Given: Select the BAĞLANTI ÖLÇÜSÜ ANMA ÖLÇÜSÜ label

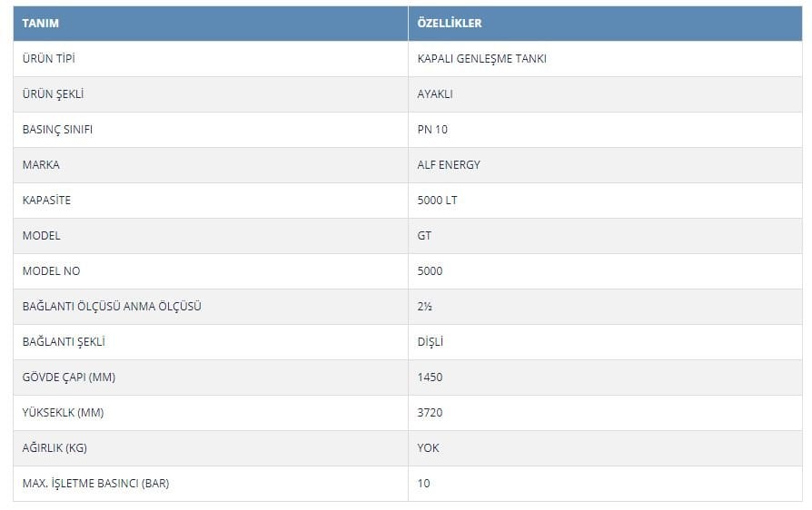Looking at the screenshot, I should point(112,306).
